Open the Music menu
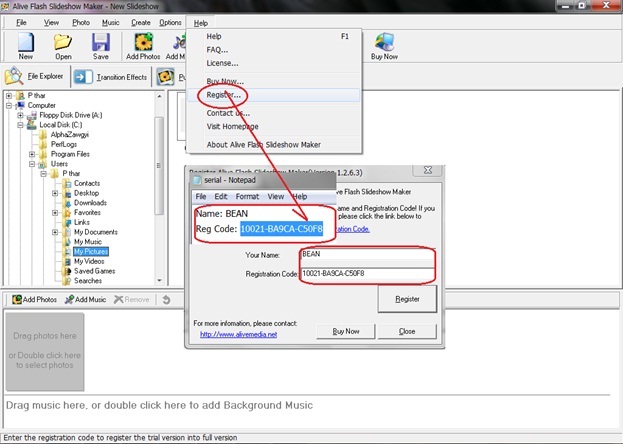Image resolution: width=623 pixels, height=444 pixels. (x=110, y=23)
